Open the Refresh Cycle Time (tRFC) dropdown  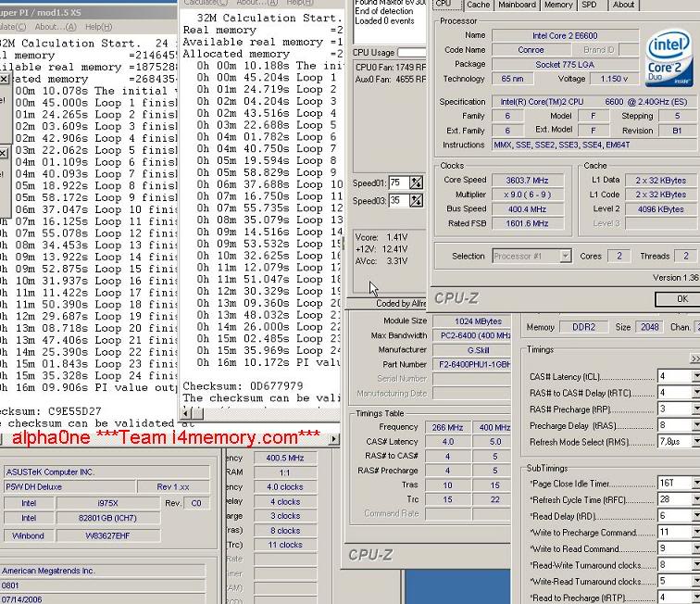point(695,499)
